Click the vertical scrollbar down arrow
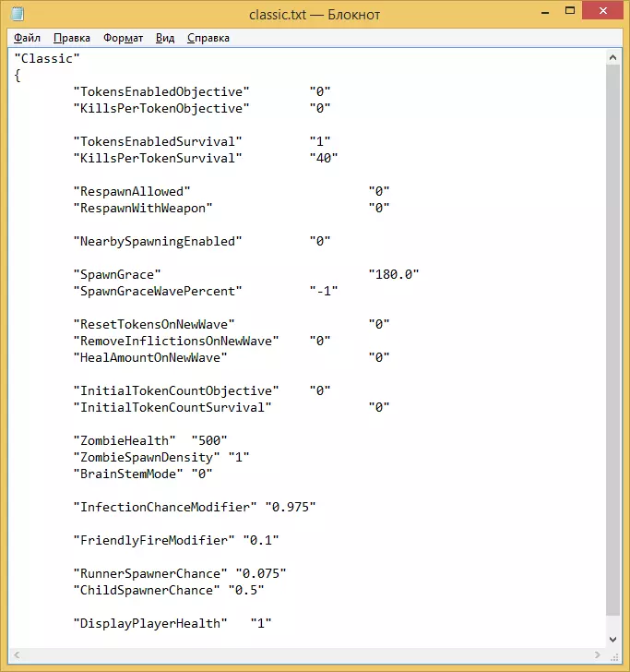The height and width of the screenshot is (672, 630). click(612, 640)
